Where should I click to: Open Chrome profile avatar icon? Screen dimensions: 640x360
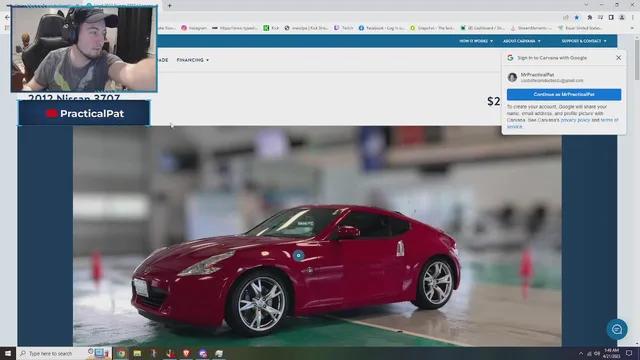622,18
